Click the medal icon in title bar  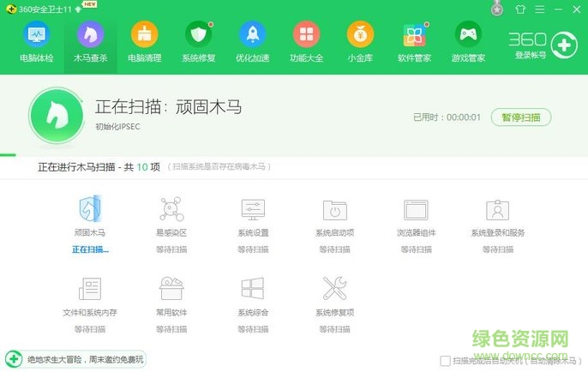click(x=497, y=9)
